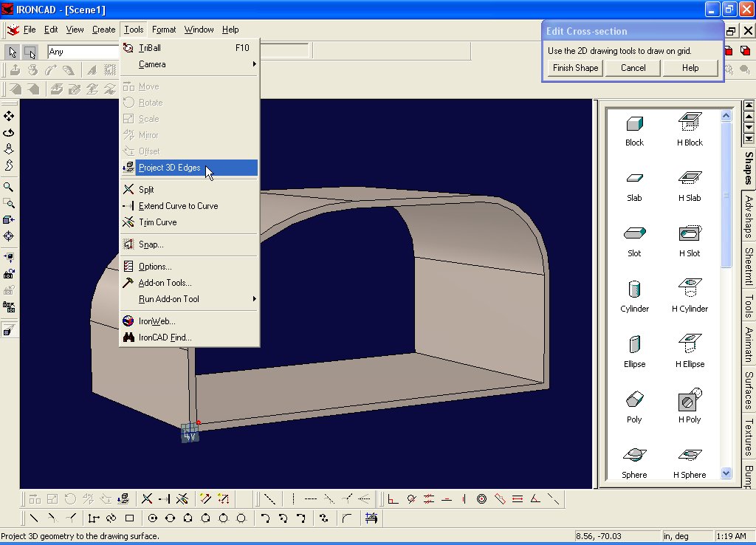Click the catalog scrollbar up arrow
Screen dimensions: 756x545
(x=726, y=115)
